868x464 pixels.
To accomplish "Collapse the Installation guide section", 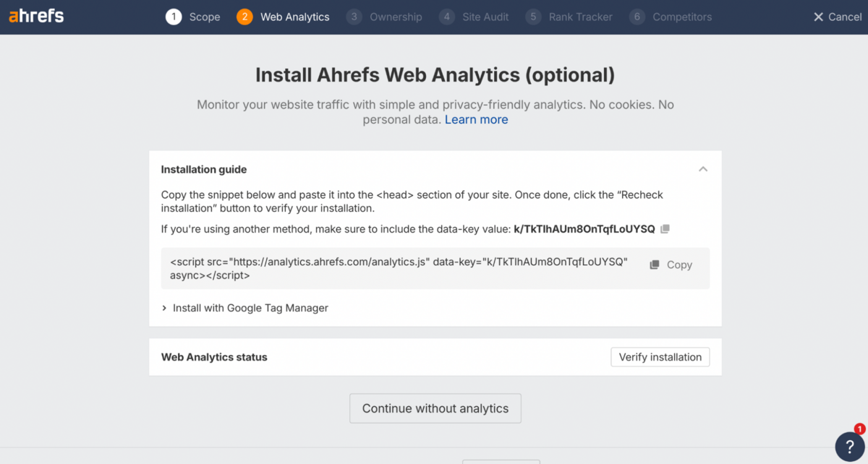I will click(702, 169).
